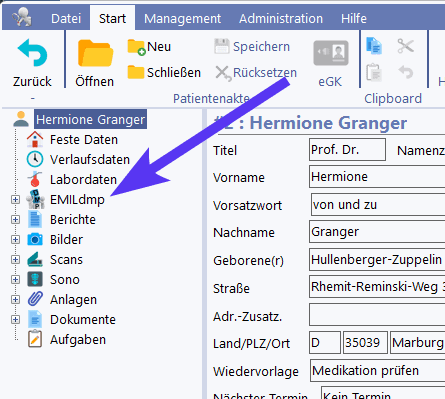Screen dimensions: 445x399
Task: Click the paperclip icon of Anlagen
Action: coord(35,299)
